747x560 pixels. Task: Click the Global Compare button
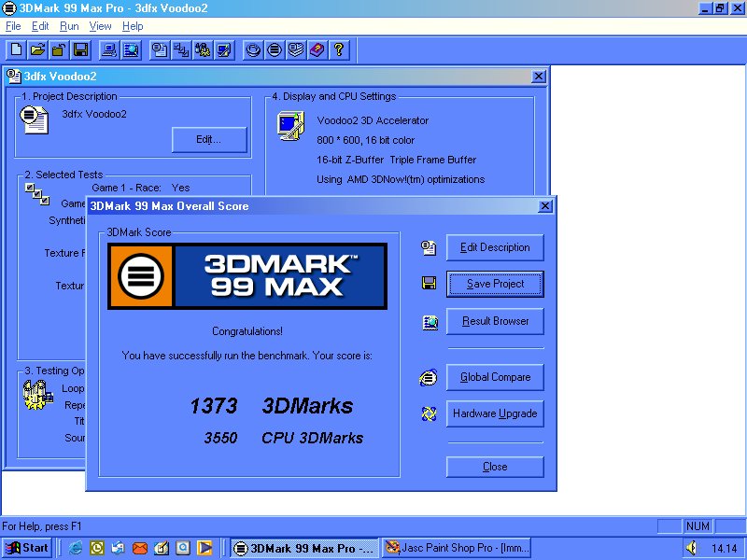495,377
